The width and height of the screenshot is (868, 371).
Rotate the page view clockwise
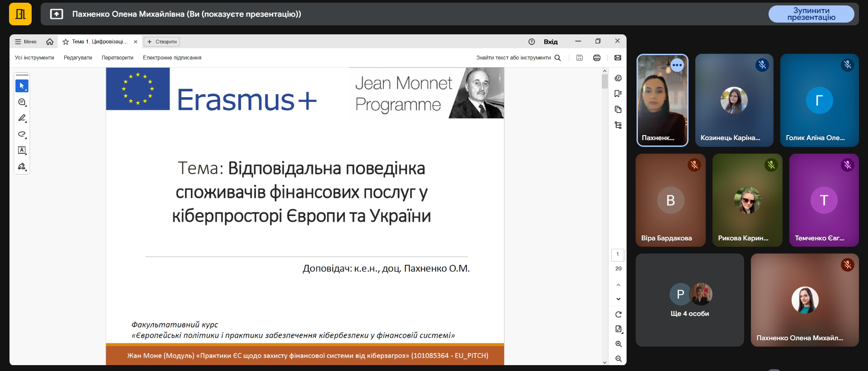pos(618,315)
